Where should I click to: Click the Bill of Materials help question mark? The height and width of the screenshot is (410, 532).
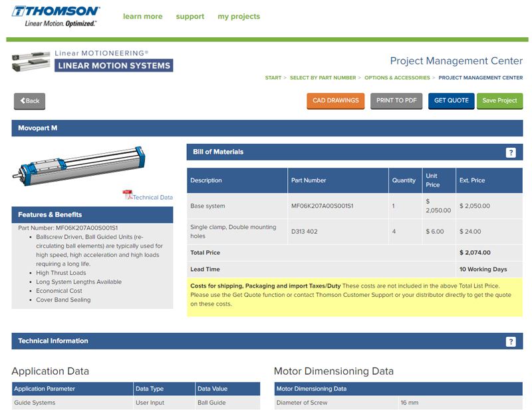[511, 152]
